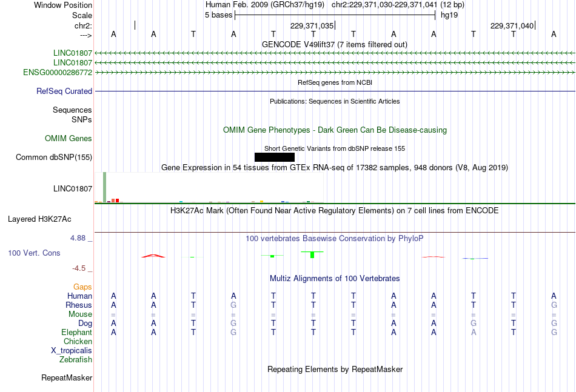The image size is (576, 392).
Task: Click the Gaps row label
Action: point(82,287)
